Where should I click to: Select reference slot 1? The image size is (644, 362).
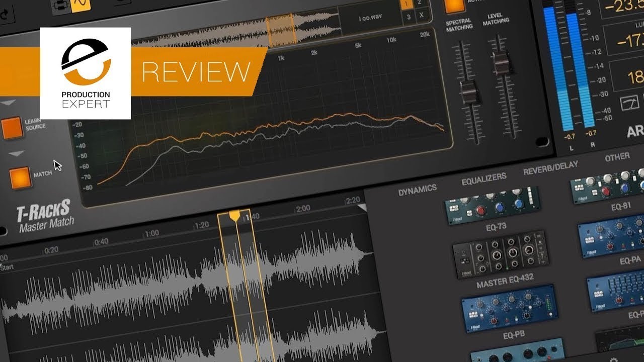pyautogui.click(x=408, y=4)
